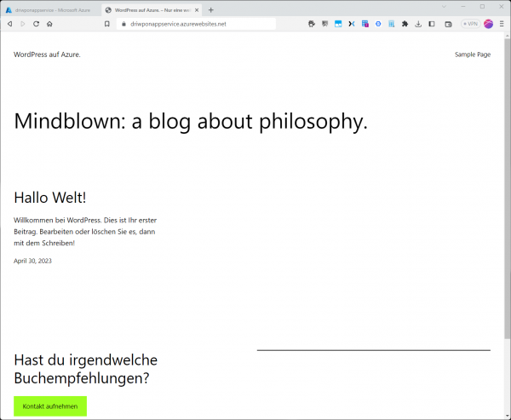Maximize the browser window

[x=482, y=7]
